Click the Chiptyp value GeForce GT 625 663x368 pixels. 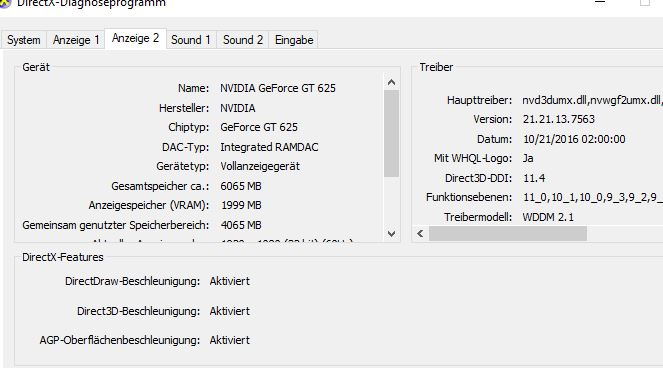click(259, 127)
